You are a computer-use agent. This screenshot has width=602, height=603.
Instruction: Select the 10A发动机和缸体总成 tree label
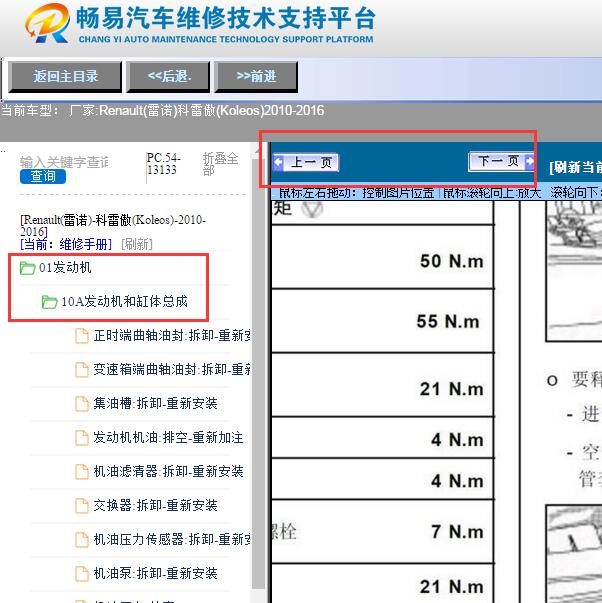124,301
